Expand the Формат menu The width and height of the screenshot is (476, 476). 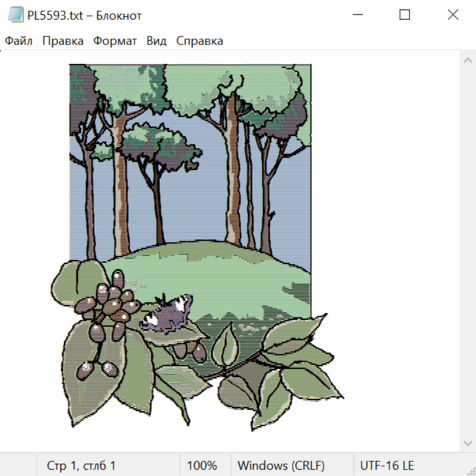(115, 41)
